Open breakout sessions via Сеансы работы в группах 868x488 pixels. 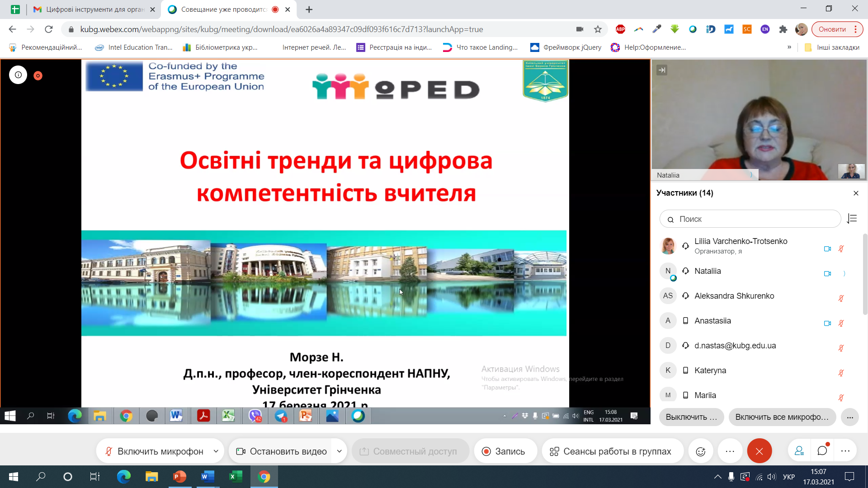[613, 451]
